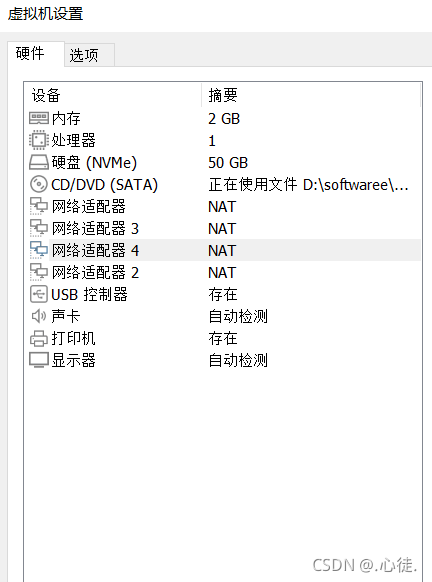
Task: Click the 2 GB memory summary
Action: (224, 119)
